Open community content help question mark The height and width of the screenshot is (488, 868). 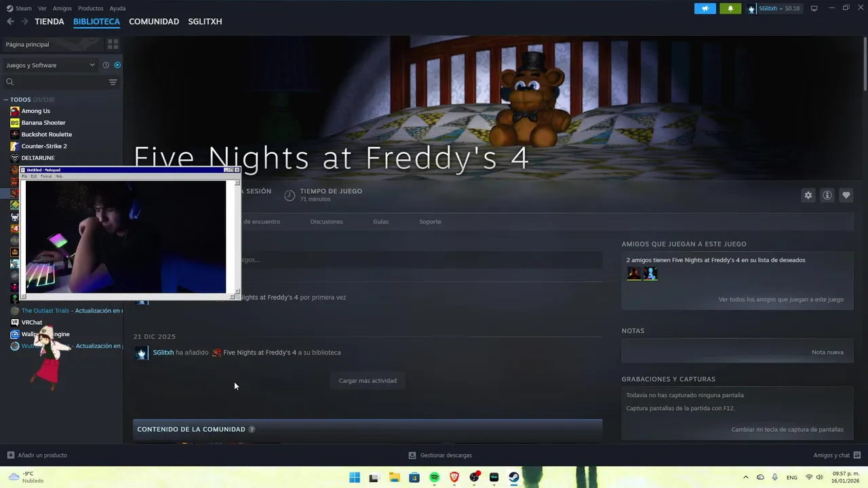[252, 429]
